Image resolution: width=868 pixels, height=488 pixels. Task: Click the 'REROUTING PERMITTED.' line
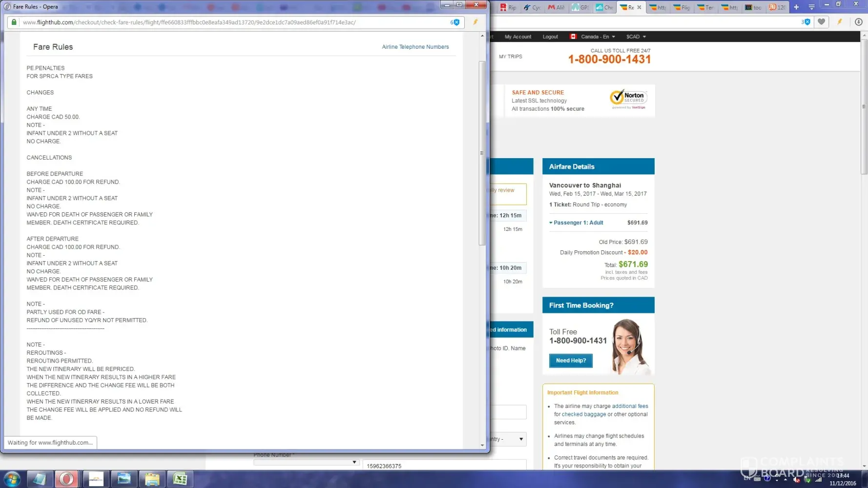click(x=60, y=361)
